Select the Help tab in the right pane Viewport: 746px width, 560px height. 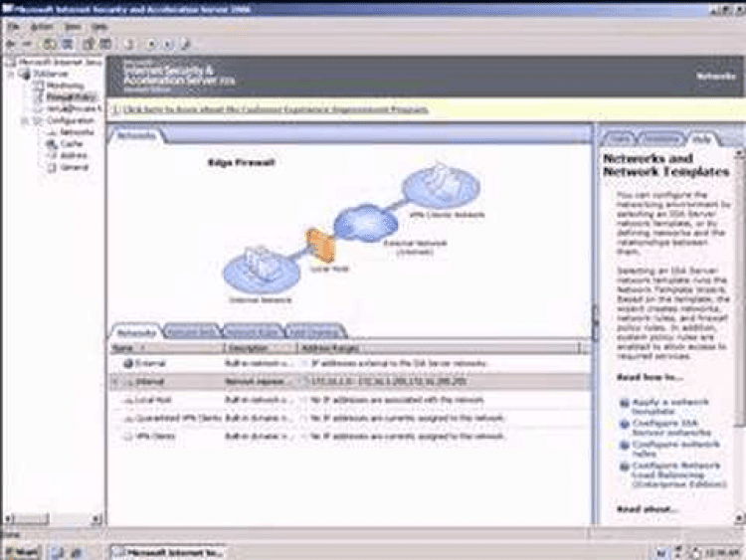click(702, 139)
